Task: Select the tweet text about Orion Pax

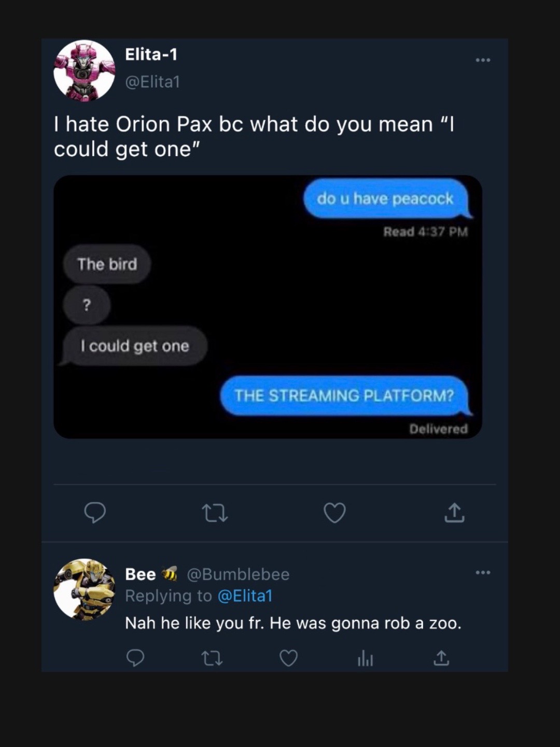Action: coord(254,136)
